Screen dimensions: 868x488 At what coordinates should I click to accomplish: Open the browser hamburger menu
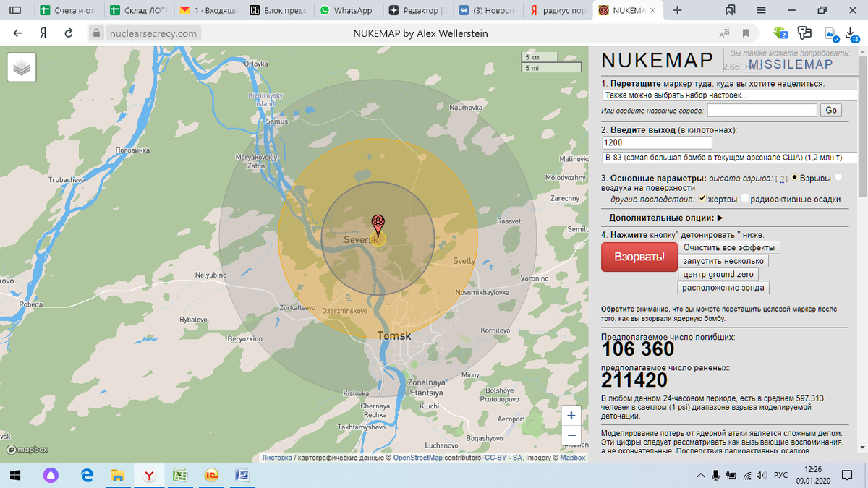[x=762, y=10]
